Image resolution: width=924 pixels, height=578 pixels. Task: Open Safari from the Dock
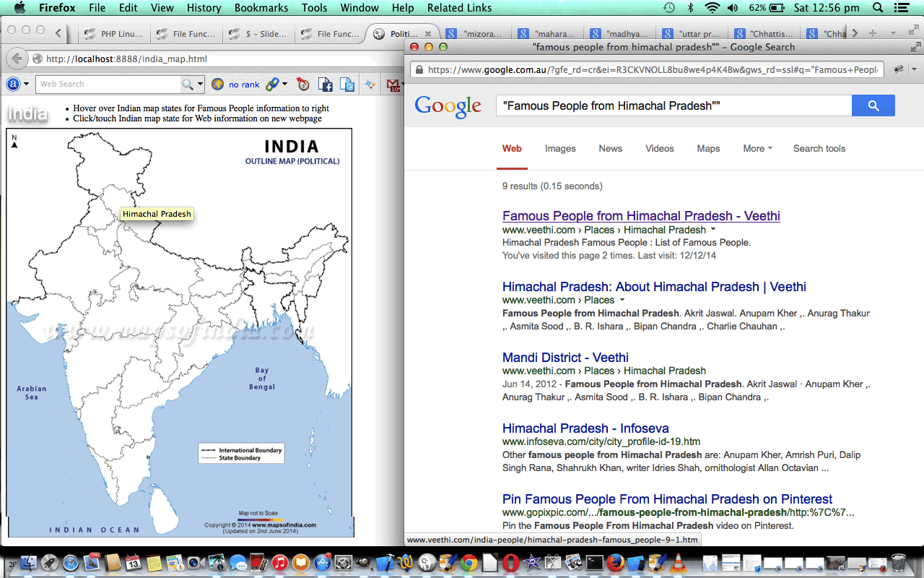coord(71,563)
